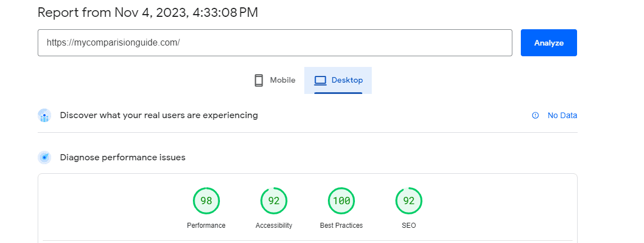The height and width of the screenshot is (243, 644).
Task: Jump to the Accessibility label under gauge
Action: [x=274, y=226]
